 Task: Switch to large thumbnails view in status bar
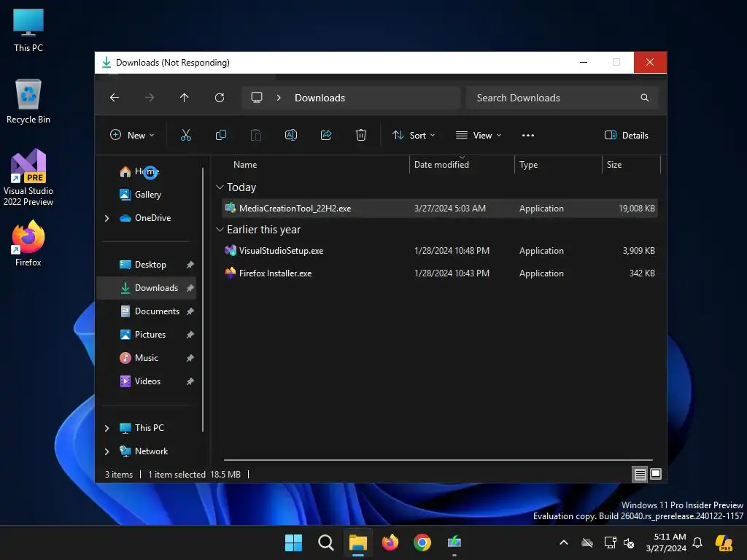tap(656, 474)
